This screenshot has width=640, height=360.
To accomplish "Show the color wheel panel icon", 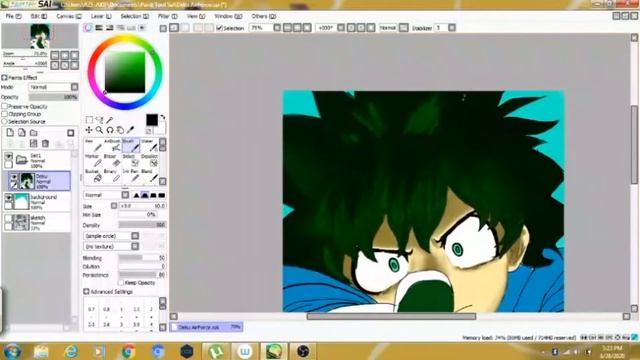I will tap(88, 28).
